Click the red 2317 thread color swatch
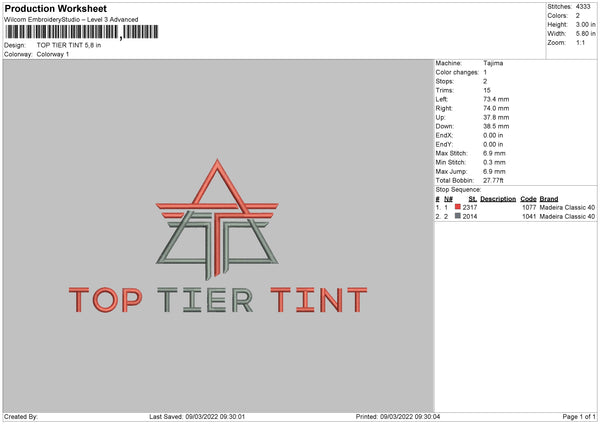 point(457,207)
